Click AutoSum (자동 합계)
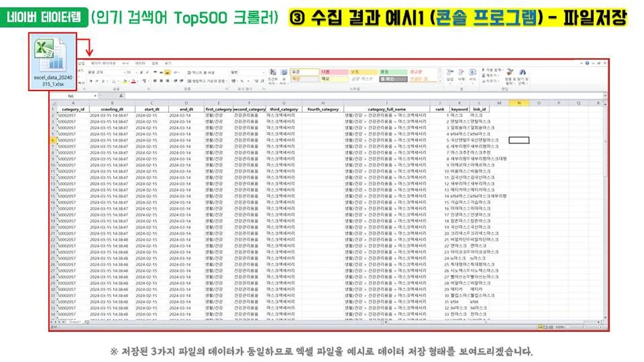Viewport: 644px width, 362px height. [x=492, y=70]
